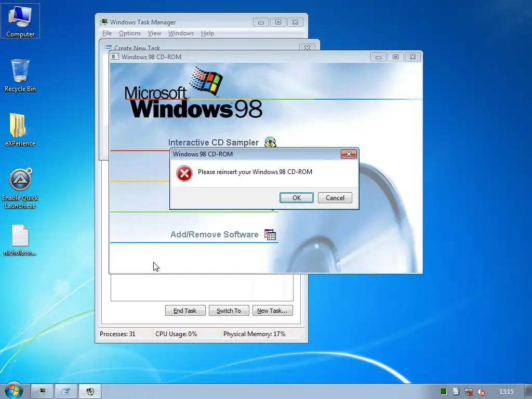Minimize the Windows 98 CD-ROM window
Image resolution: width=532 pixels, height=399 pixels.
[x=378, y=57]
